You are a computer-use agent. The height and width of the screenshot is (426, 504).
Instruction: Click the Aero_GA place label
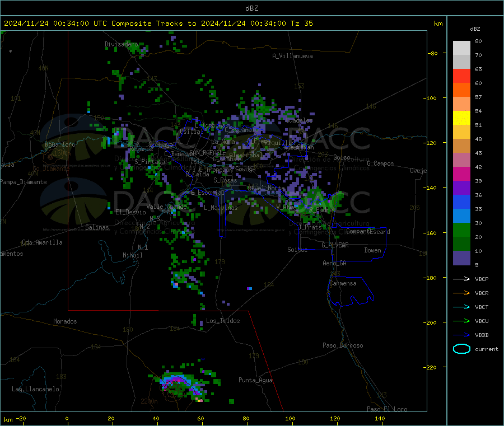pyautogui.click(x=334, y=263)
